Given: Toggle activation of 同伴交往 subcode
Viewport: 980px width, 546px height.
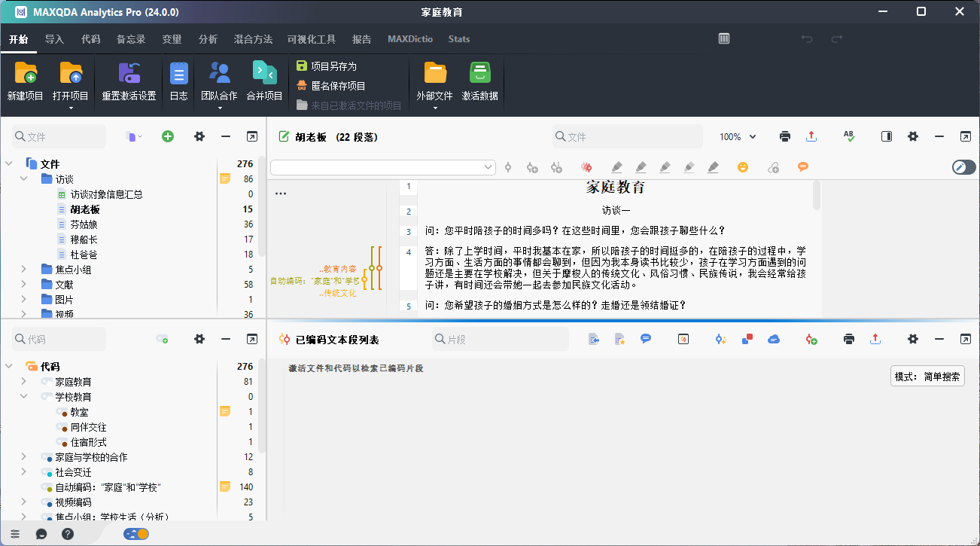Looking at the screenshot, I should click(62, 427).
